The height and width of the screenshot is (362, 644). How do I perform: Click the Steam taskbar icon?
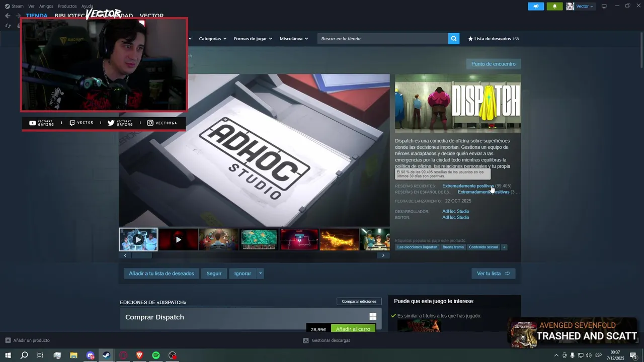coord(107,355)
